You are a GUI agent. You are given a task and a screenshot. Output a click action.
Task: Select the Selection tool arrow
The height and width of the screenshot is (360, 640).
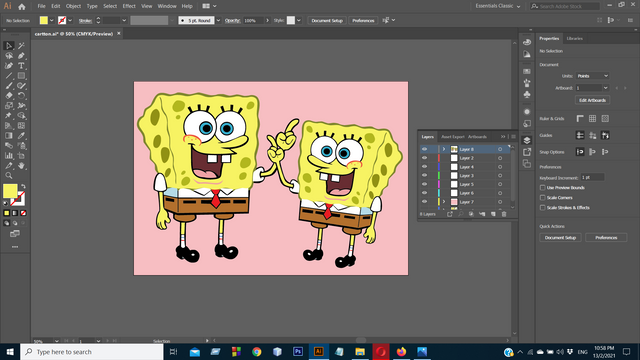9,46
